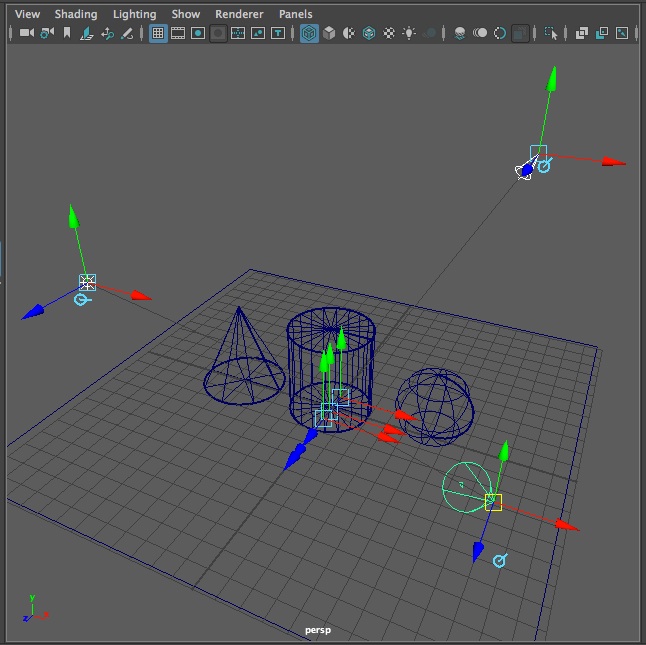Enable Wireframe display mode icon
The image size is (646, 645).
(309, 33)
